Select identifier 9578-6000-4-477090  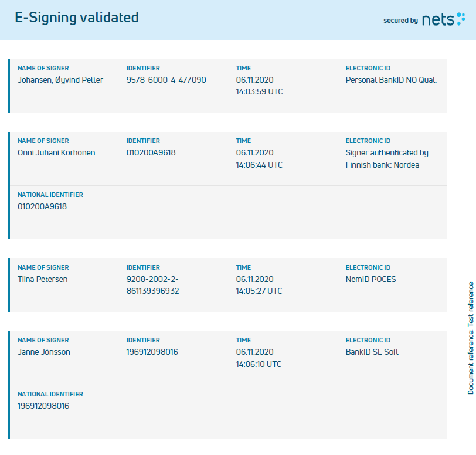click(x=166, y=80)
